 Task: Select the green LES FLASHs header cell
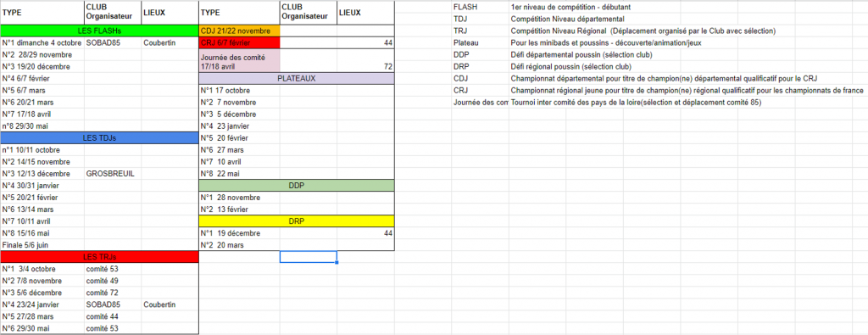point(99,31)
